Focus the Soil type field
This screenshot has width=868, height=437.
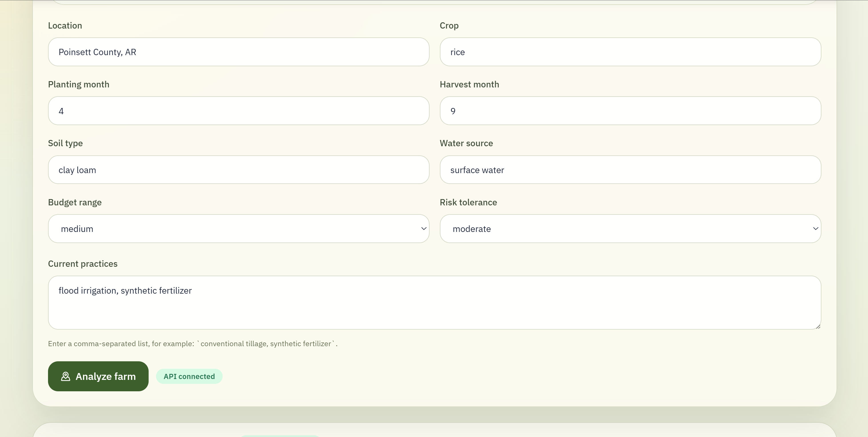(238, 170)
